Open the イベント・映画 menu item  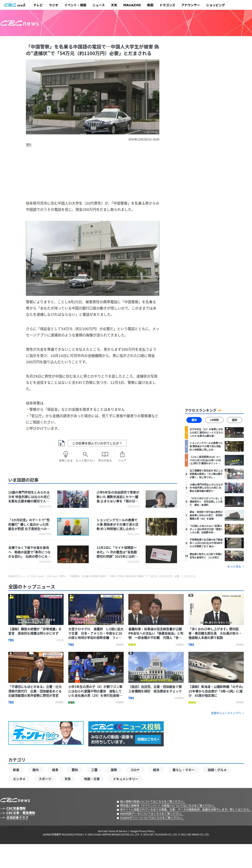pos(75,5)
